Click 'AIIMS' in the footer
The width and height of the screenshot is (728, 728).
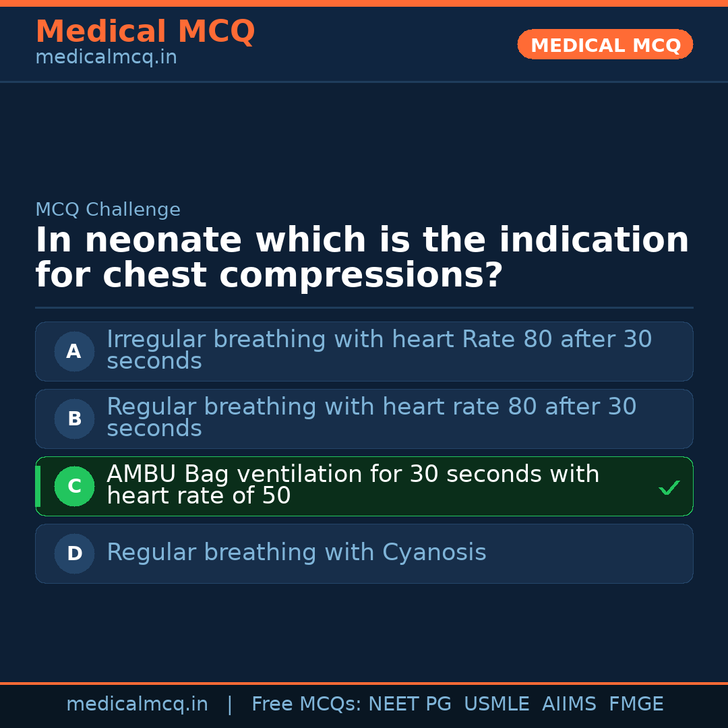click(x=569, y=704)
